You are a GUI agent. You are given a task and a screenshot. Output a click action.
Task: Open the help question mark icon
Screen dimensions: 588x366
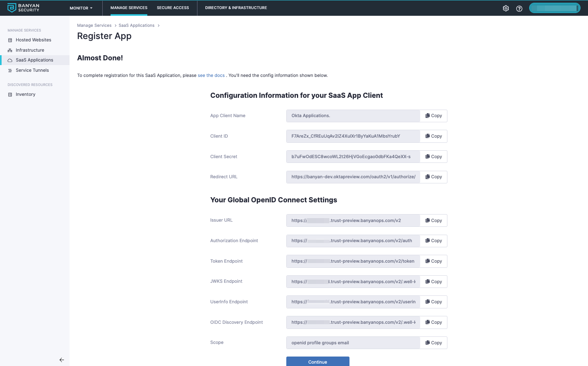519,8
